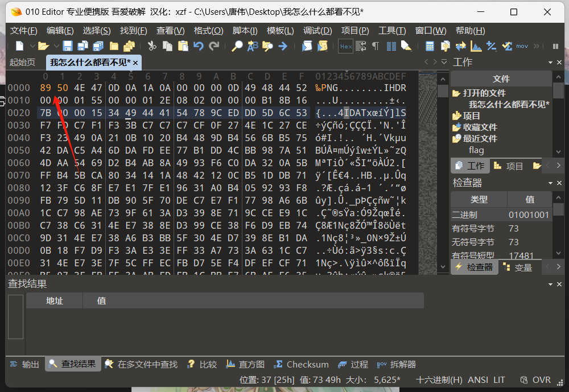Click the Save All icon
Image resolution: width=569 pixels, height=392 pixels.
[x=98, y=46]
